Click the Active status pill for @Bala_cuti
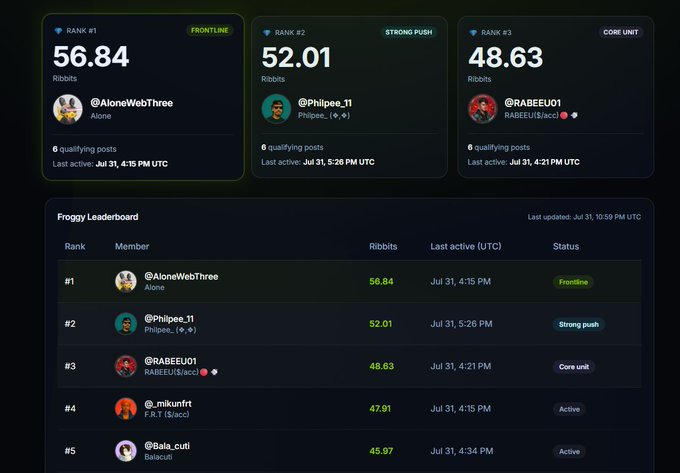The height and width of the screenshot is (473, 680). 569,451
